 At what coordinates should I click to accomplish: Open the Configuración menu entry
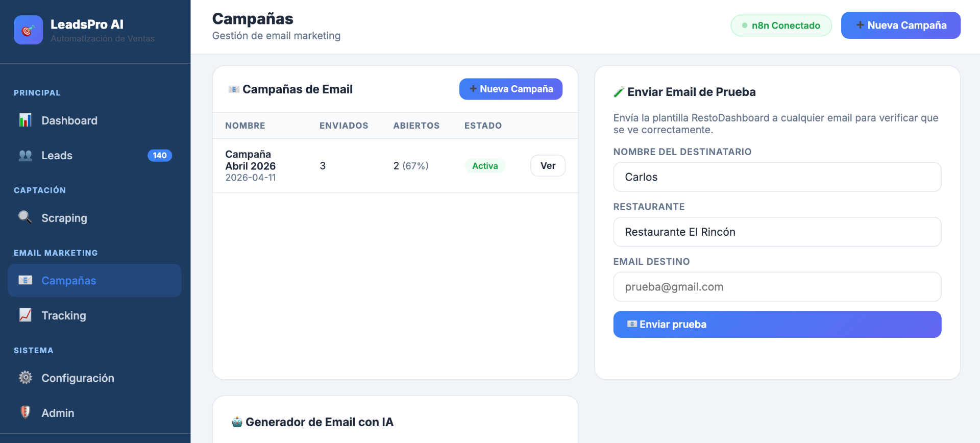point(94,378)
